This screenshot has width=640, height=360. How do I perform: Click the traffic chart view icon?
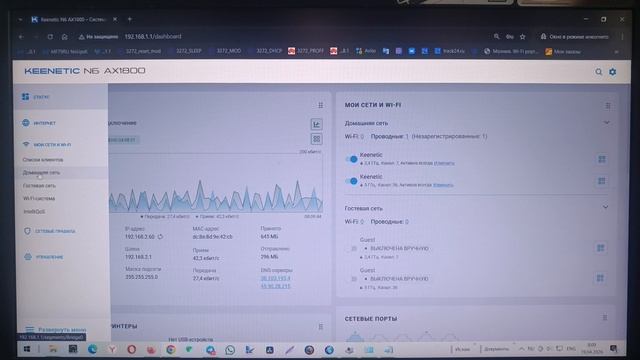[x=316, y=124]
